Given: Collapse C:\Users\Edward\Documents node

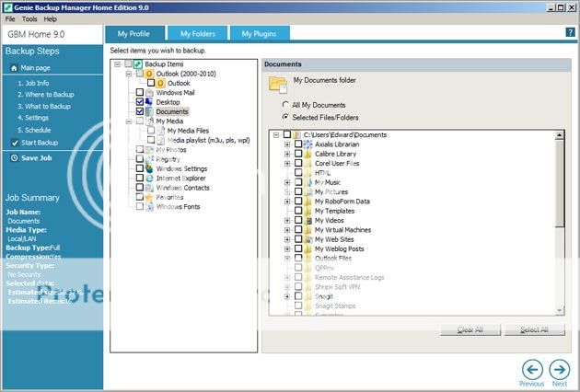Looking at the screenshot, I should point(276,135).
